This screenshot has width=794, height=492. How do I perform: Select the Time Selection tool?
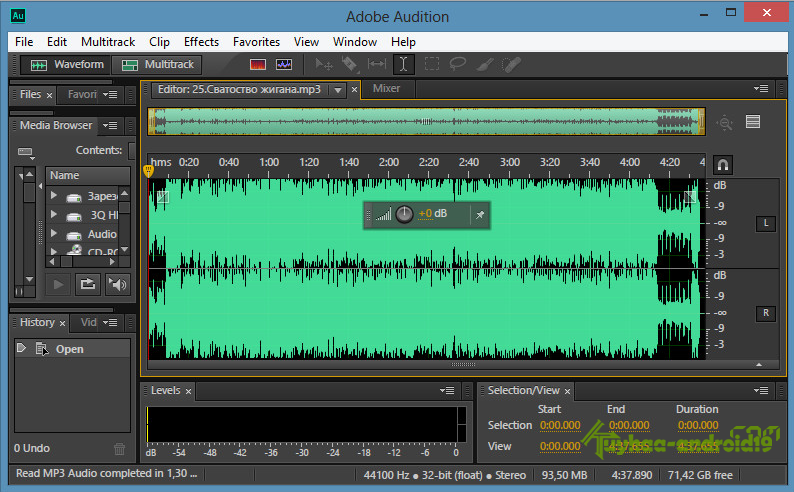click(x=404, y=64)
